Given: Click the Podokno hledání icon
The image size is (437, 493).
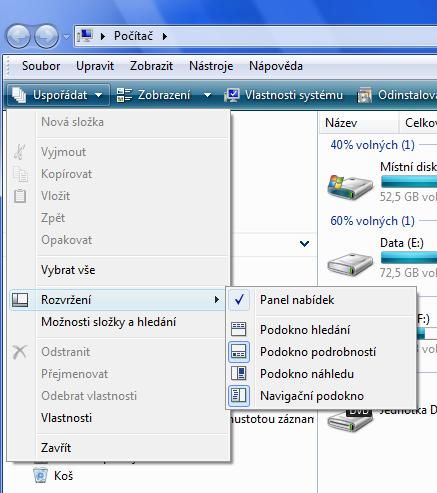Looking at the screenshot, I should (239, 329).
